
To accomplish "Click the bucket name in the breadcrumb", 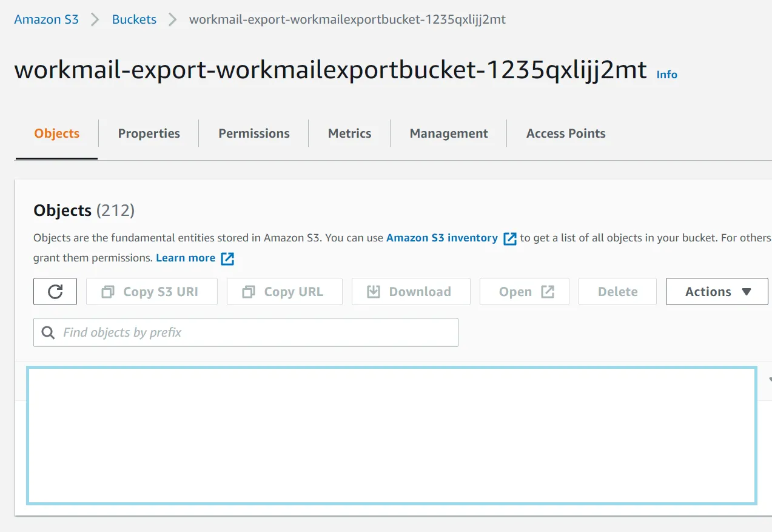I will (347, 19).
